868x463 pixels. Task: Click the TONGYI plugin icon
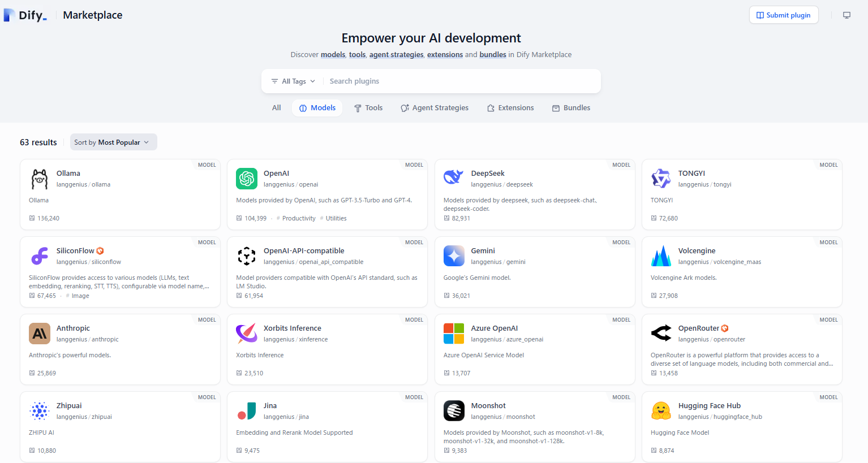661,179
